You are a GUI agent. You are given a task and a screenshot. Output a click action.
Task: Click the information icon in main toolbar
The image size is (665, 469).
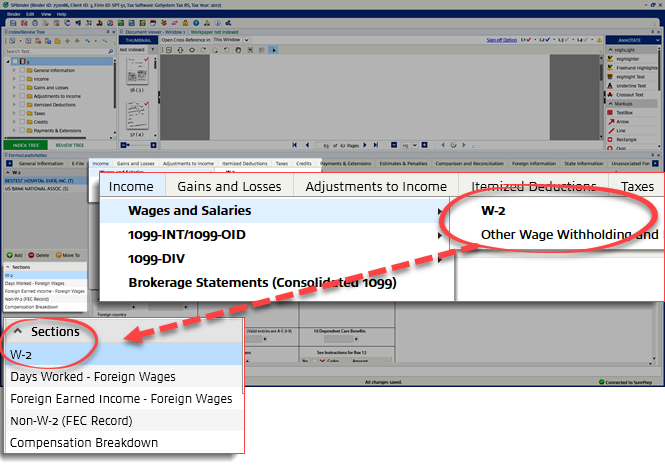(x=218, y=23)
